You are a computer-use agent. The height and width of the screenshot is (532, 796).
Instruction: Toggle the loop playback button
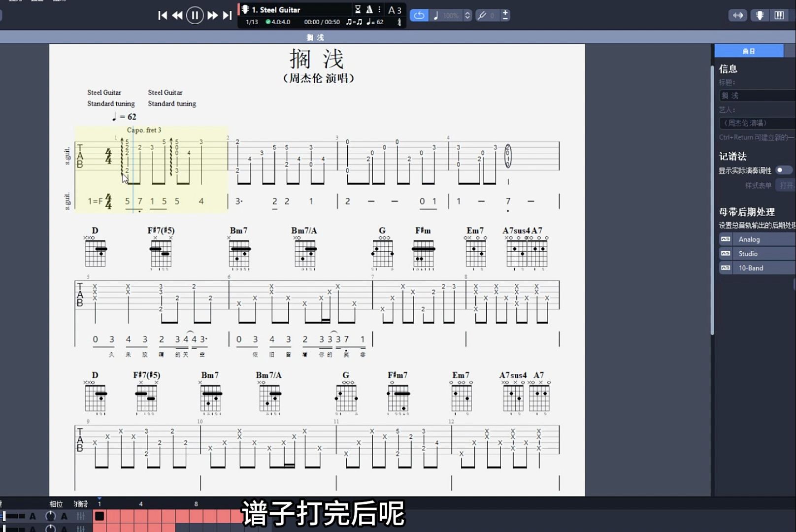coord(419,15)
